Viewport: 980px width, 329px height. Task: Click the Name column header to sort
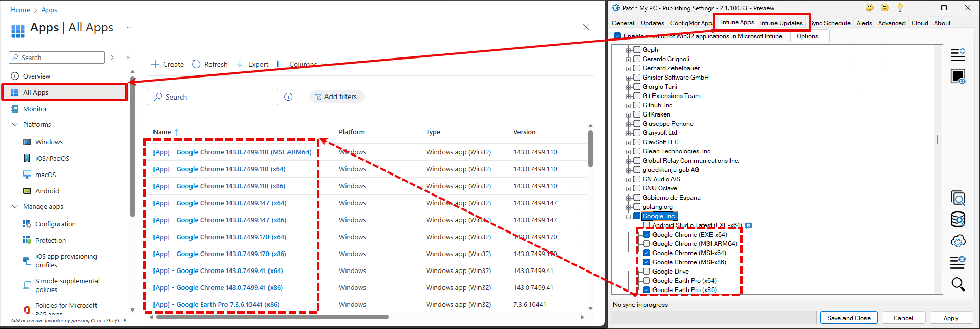tap(165, 132)
